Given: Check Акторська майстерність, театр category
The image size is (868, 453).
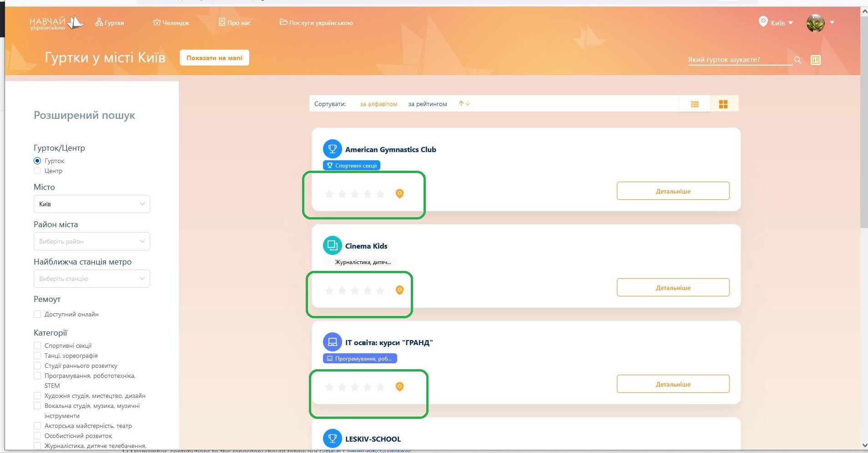Looking at the screenshot, I should pos(37,426).
